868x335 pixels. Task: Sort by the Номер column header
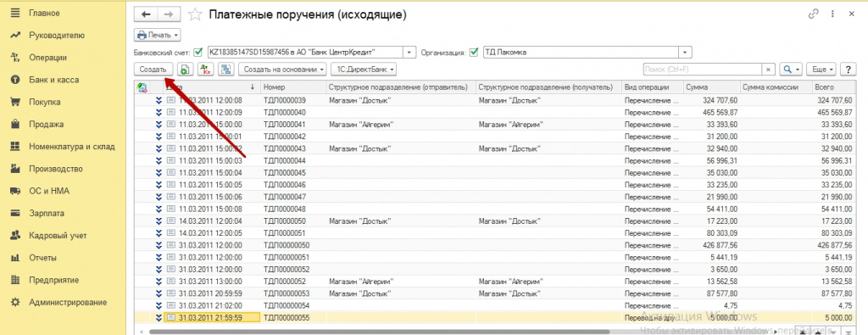pyautogui.click(x=293, y=87)
